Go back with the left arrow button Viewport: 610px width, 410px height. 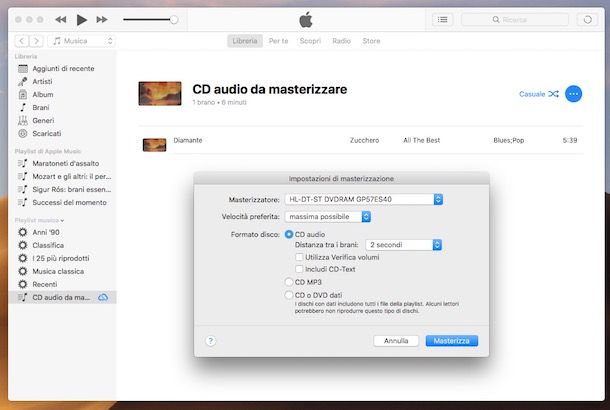[x=22, y=41]
